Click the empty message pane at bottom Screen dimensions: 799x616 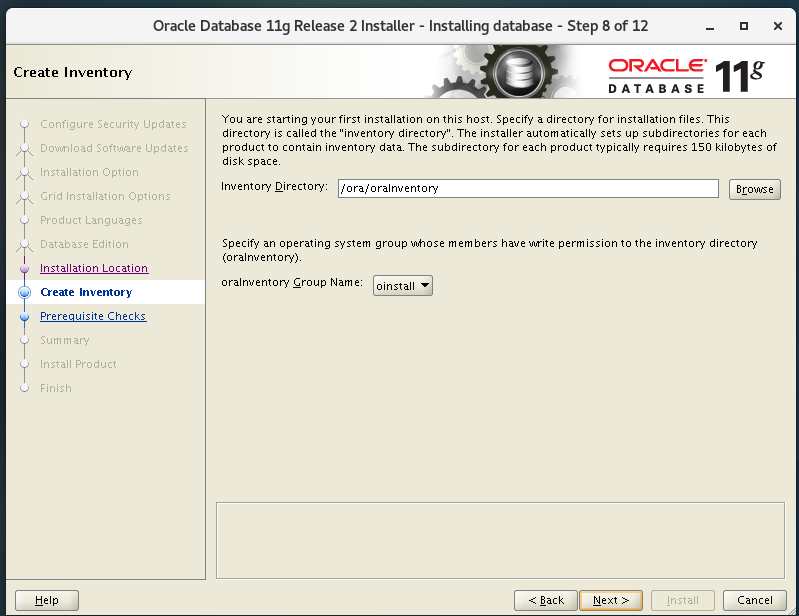500,541
